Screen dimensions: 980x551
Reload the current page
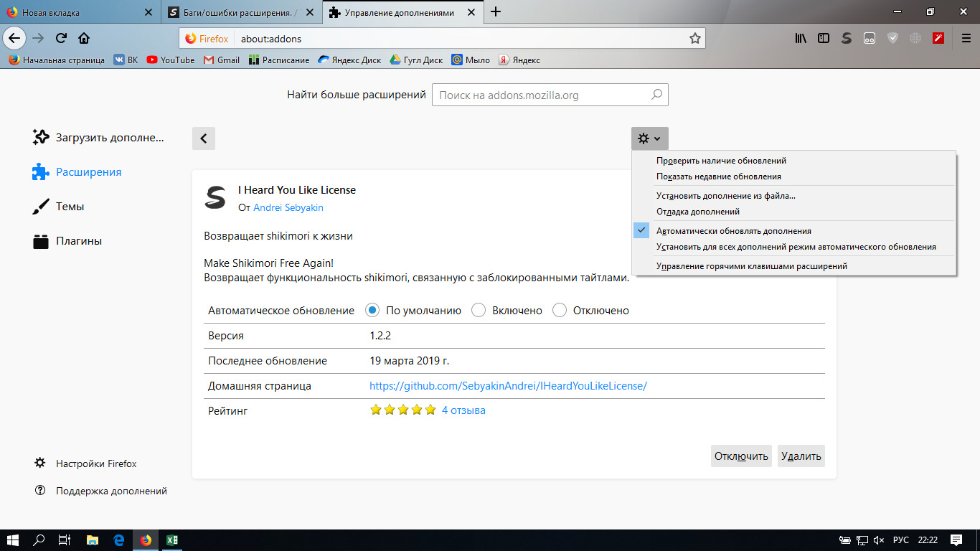pos(62,39)
